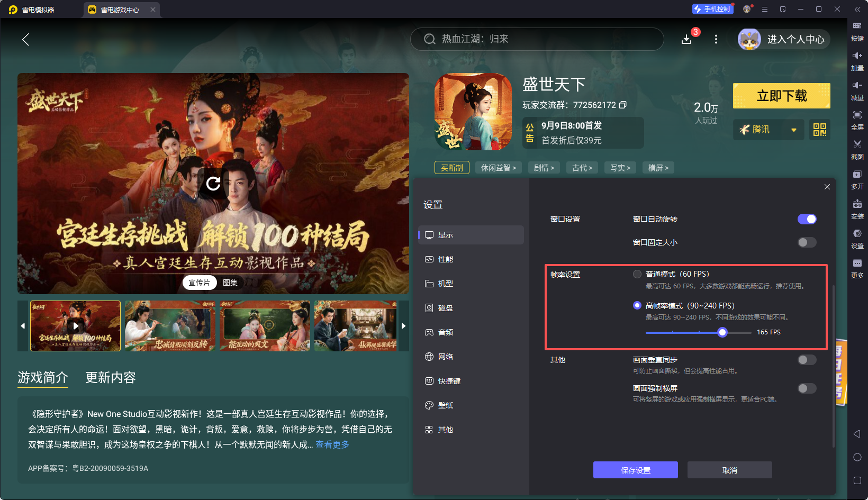Image resolution: width=868 pixels, height=500 pixels.
Task: Select 性能 in the settings menu
Action: pos(471,259)
